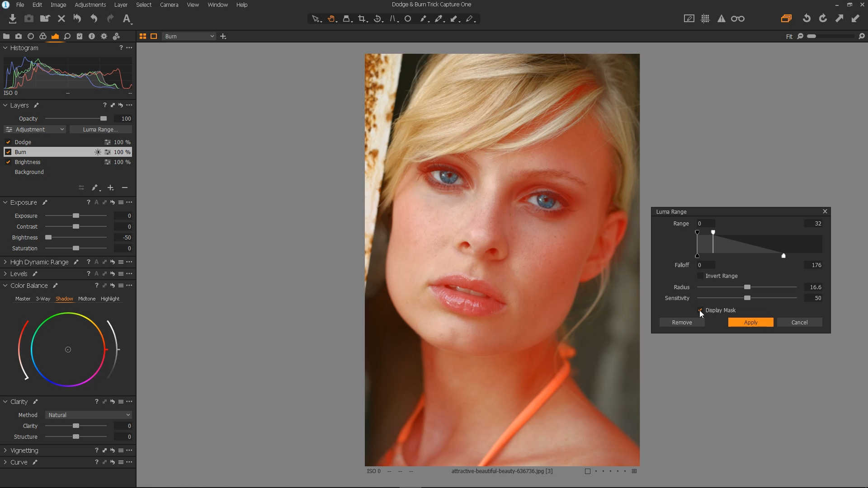The height and width of the screenshot is (488, 868).
Task: Open the Adjustments menu
Action: 90,5
